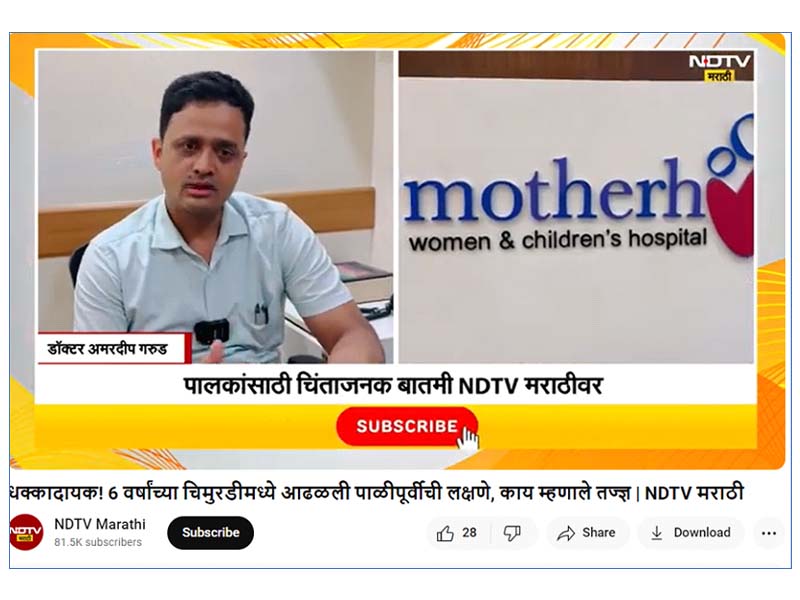The height and width of the screenshot is (600, 800).
Task: Open the NDTV Marathi channel avatar
Action: (26, 532)
